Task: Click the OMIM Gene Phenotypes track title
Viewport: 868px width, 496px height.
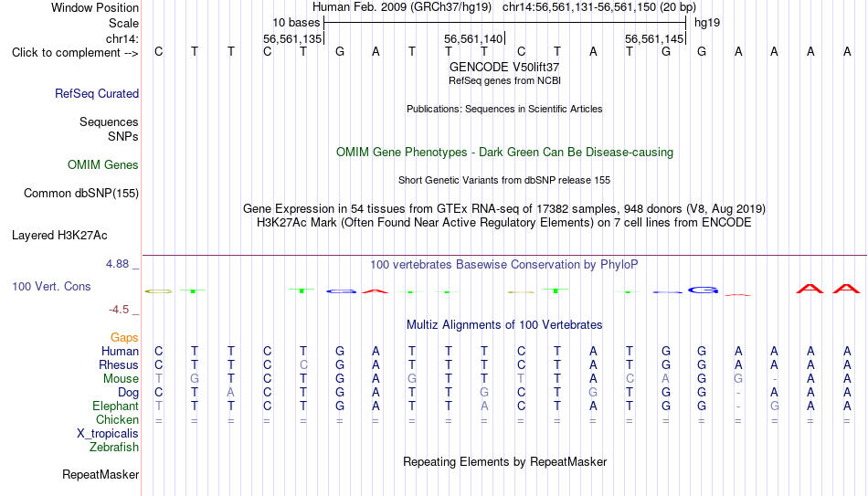Action: (x=505, y=153)
